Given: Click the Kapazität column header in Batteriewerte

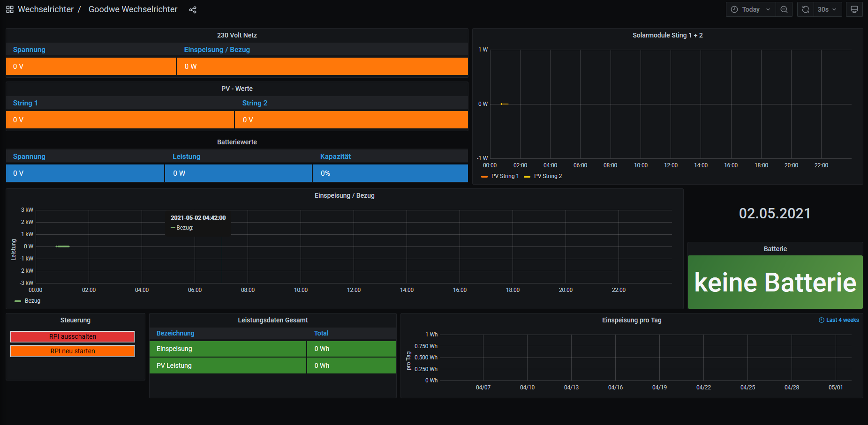Looking at the screenshot, I should tap(335, 157).
